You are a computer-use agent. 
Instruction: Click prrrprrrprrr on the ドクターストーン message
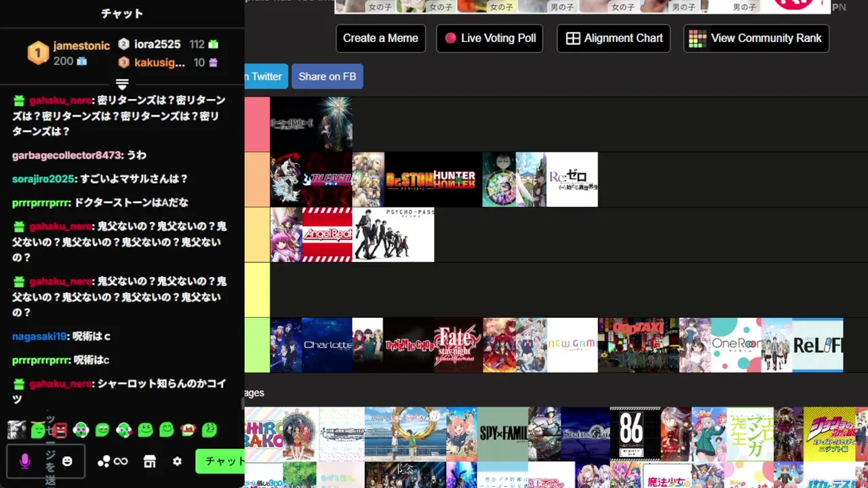(41, 203)
